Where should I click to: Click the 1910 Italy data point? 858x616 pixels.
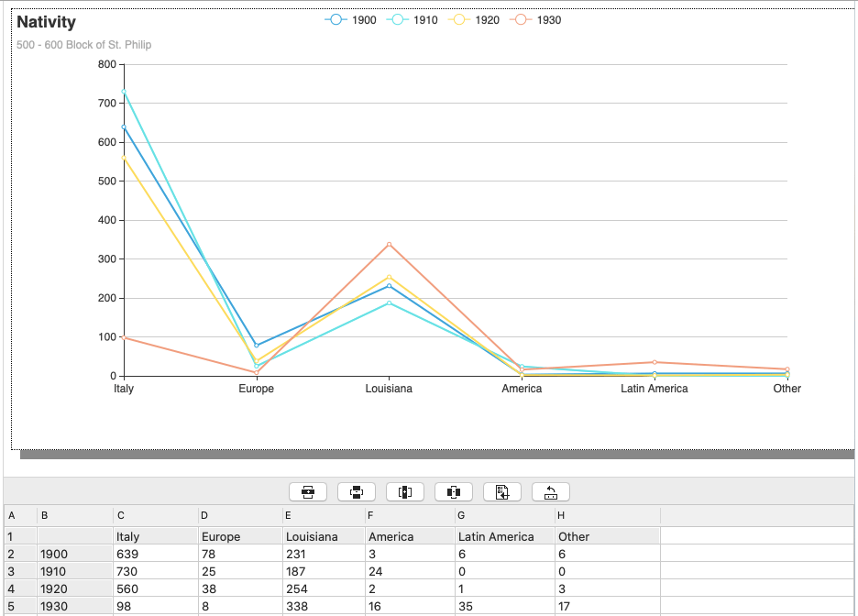[124, 92]
